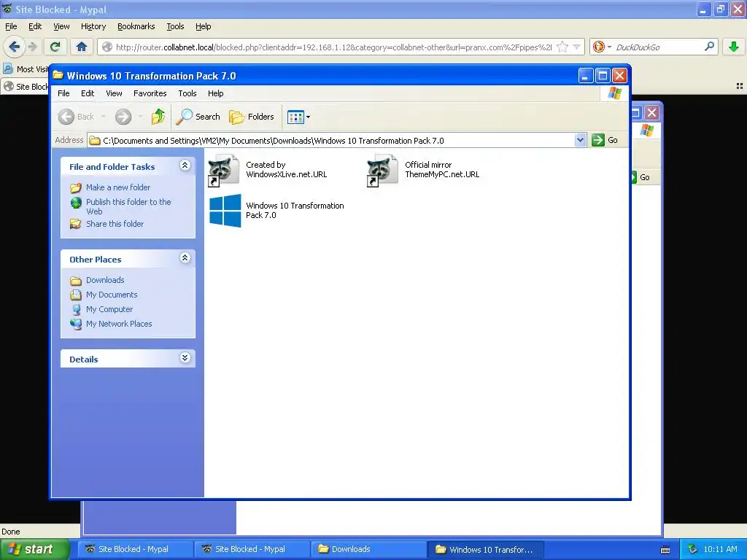Click Share this folder
Image resolution: width=747 pixels, height=560 pixels.
tap(115, 224)
